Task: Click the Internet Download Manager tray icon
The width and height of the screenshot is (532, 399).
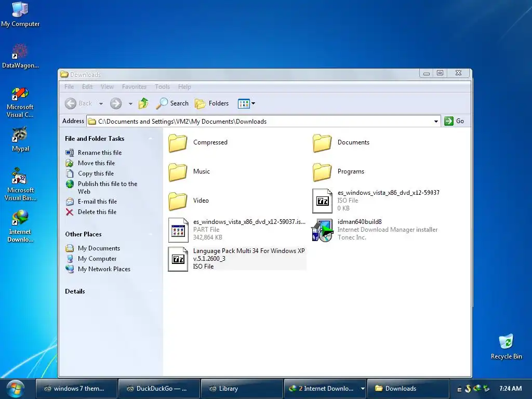Action: pos(477,388)
